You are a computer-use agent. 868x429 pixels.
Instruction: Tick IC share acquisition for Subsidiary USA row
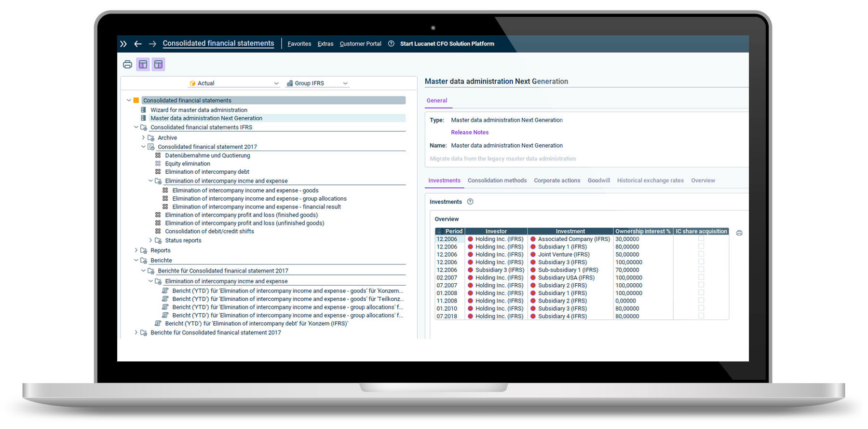pos(701,277)
